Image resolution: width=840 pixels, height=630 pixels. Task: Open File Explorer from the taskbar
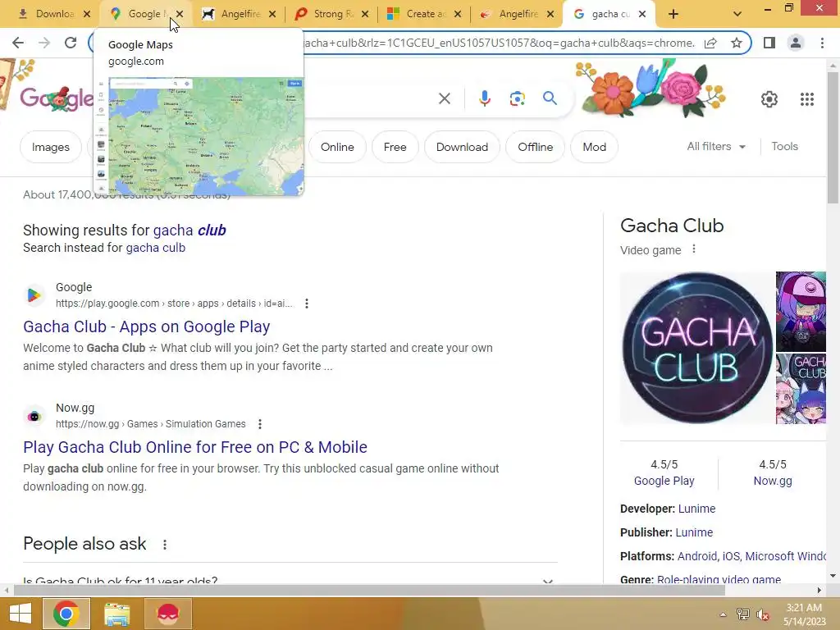116,614
